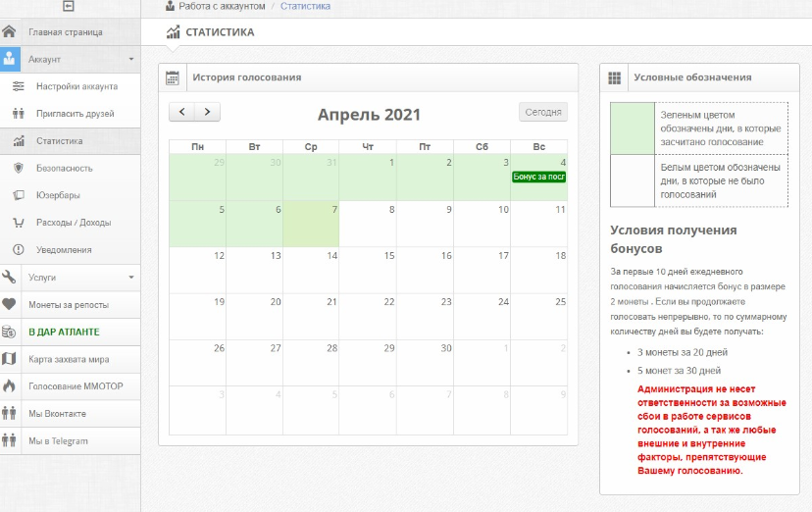The image size is (812, 512).
Task: Click the Аккаунт user icon
Action: click(10, 59)
